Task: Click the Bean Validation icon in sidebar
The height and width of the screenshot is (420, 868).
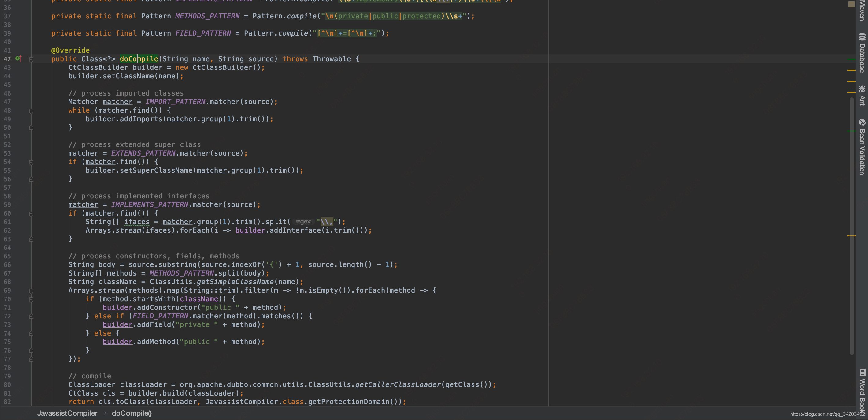Action: 862,122
